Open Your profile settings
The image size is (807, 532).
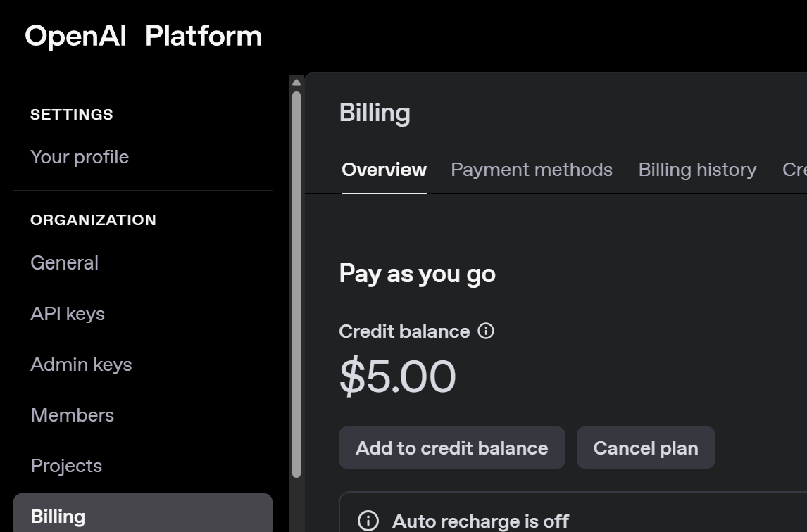click(80, 157)
